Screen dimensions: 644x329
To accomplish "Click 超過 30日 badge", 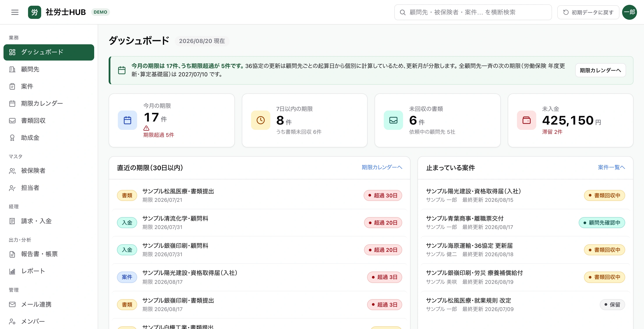I will (x=382, y=195).
